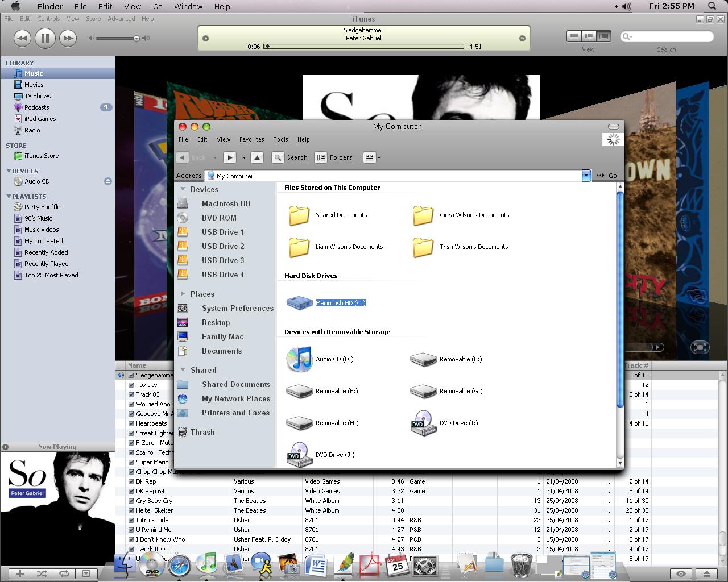Open Trish Wilson's Documents folder
728x582 pixels.
(423, 247)
